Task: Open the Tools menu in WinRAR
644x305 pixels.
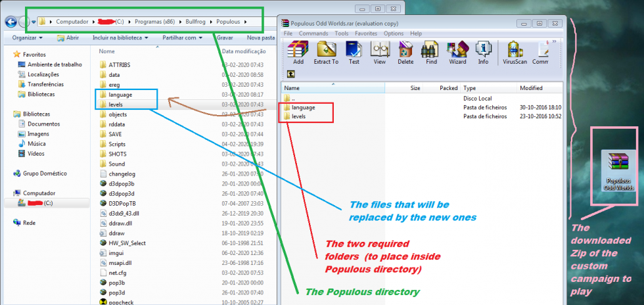Action: pos(341,34)
